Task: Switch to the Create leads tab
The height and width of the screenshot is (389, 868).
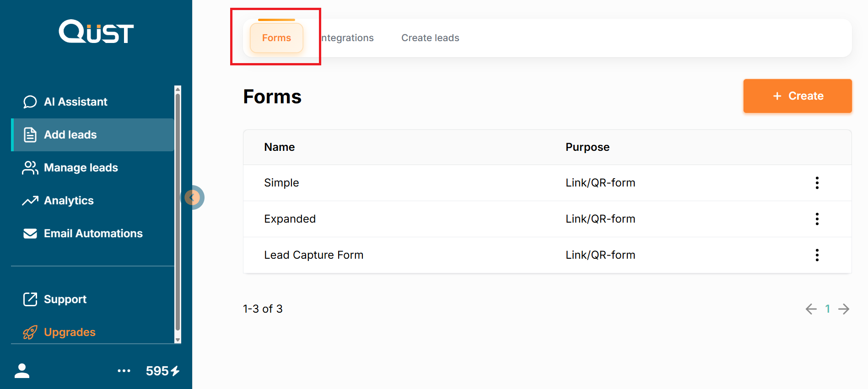Action: coord(430,38)
